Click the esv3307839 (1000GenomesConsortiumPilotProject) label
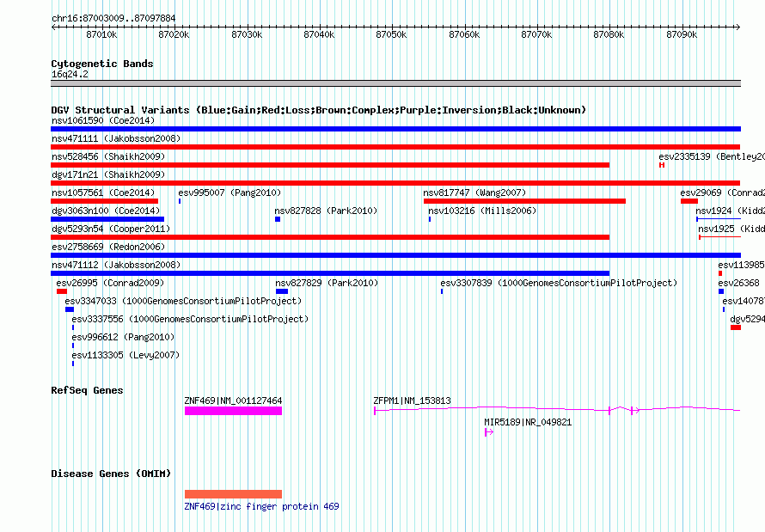 pos(559,283)
